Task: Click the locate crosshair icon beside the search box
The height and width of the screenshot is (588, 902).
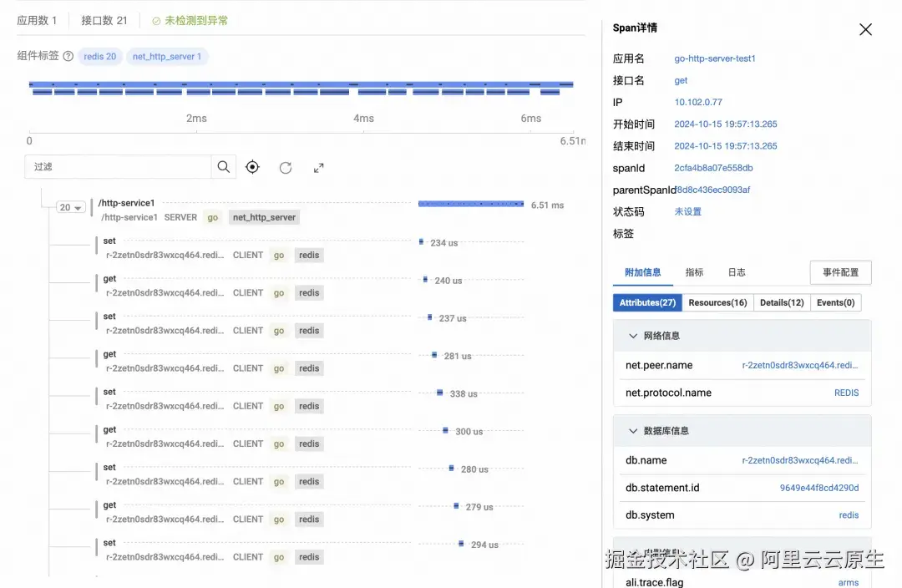Action: click(252, 167)
